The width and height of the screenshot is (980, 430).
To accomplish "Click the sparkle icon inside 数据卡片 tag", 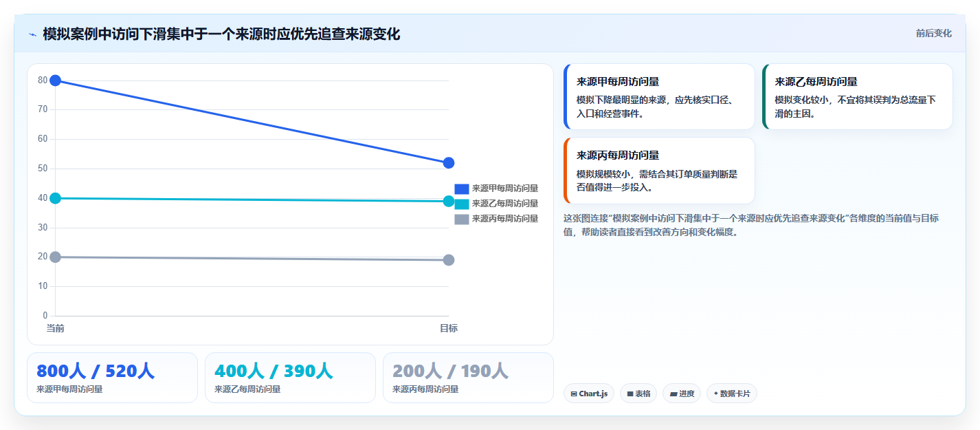I will point(716,394).
